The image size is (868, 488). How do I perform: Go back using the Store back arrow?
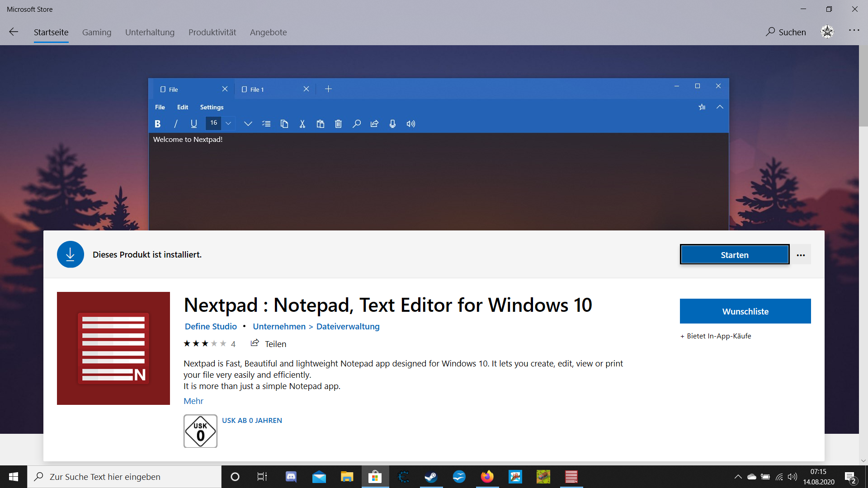coord(14,32)
